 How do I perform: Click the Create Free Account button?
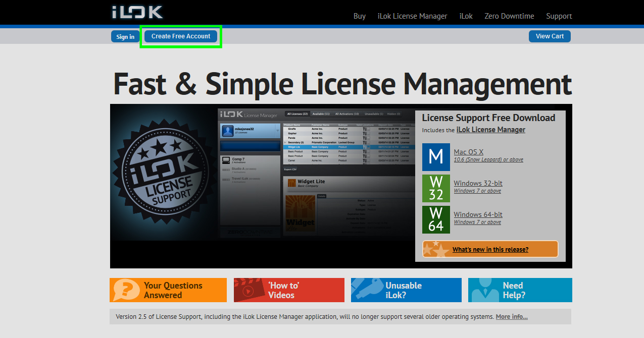(180, 36)
